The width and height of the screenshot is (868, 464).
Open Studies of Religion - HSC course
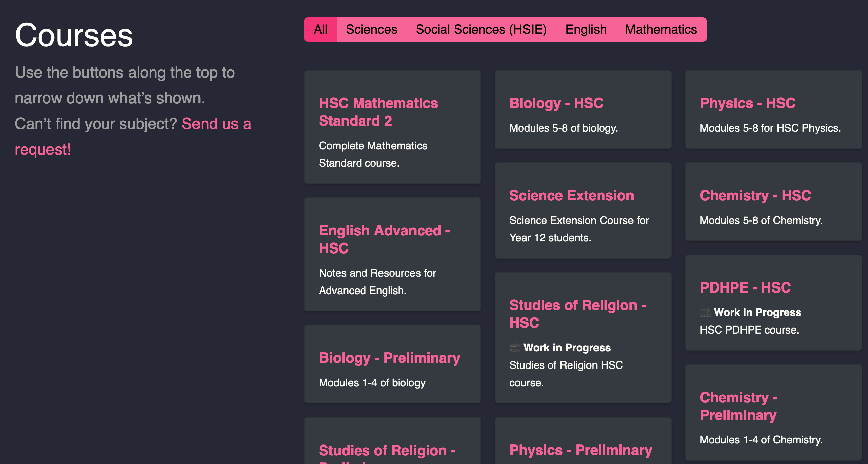pyautogui.click(x=577, y=314)
